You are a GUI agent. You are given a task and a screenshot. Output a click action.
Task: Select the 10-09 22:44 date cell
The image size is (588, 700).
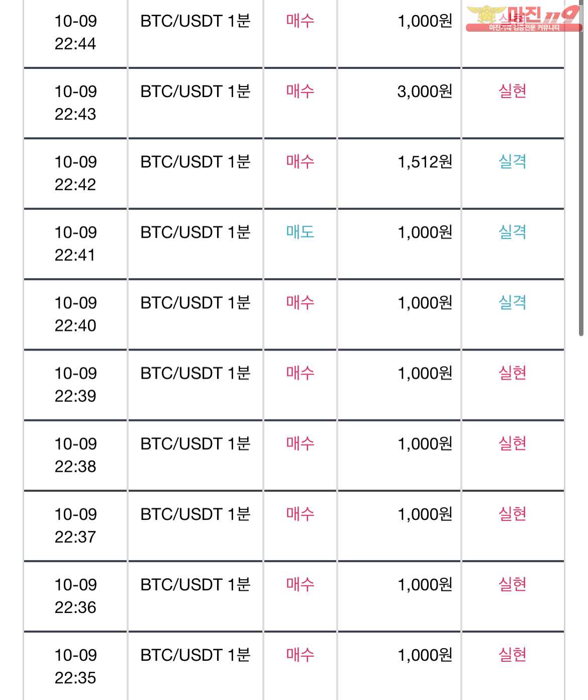(75, 32)
